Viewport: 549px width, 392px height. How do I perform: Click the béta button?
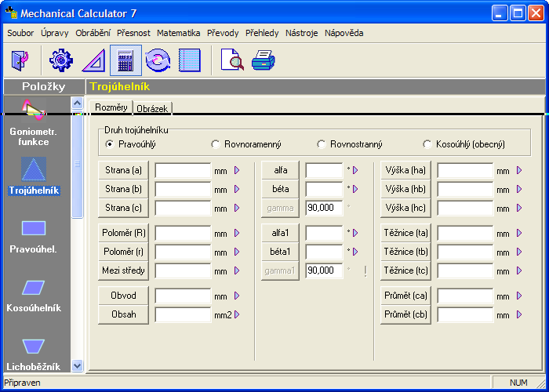[x=280, y=189]
